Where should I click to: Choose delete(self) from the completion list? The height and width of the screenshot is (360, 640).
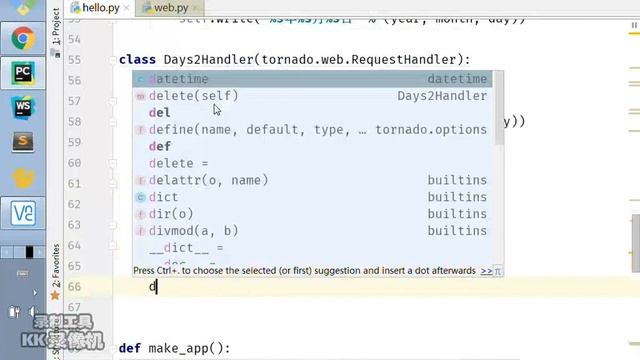(x=312, y=96)
